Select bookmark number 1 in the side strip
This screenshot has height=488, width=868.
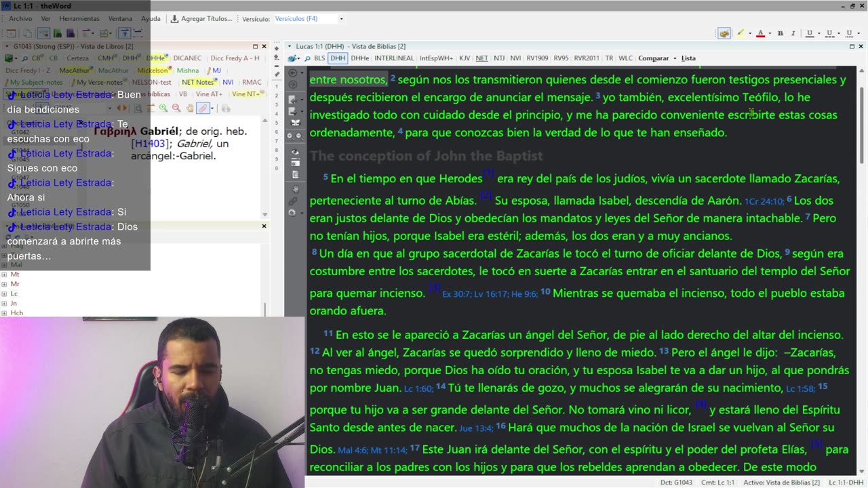[277, 87]
